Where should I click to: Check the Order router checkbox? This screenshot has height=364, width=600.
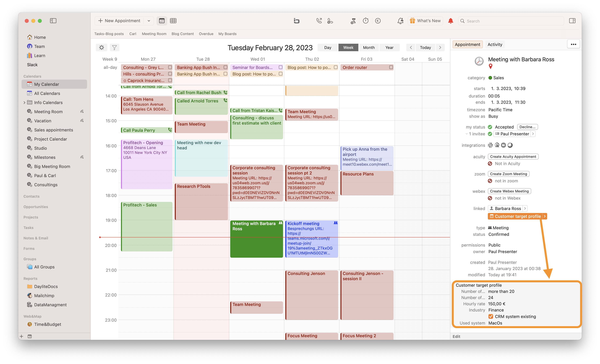(x=391, y=67)
